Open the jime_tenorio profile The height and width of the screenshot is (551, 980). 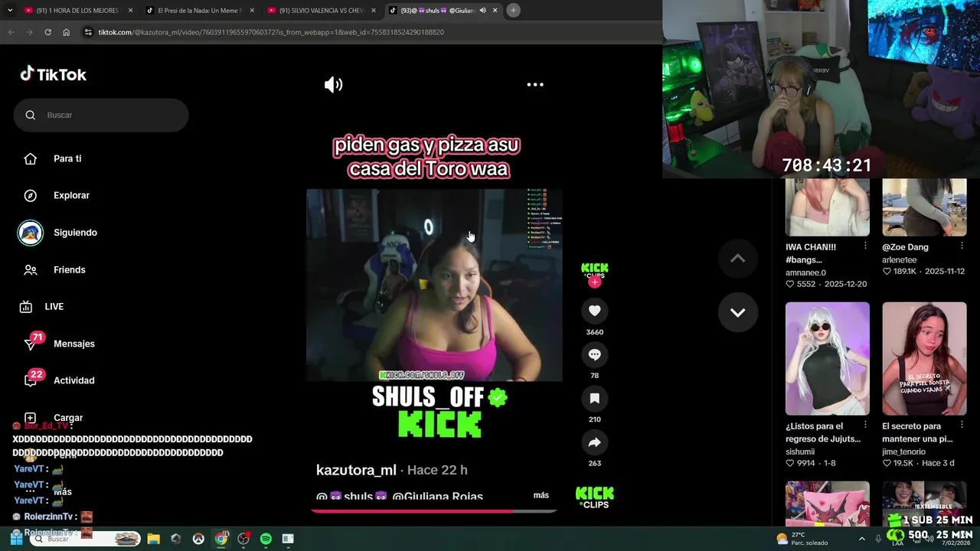pos(903,452)
